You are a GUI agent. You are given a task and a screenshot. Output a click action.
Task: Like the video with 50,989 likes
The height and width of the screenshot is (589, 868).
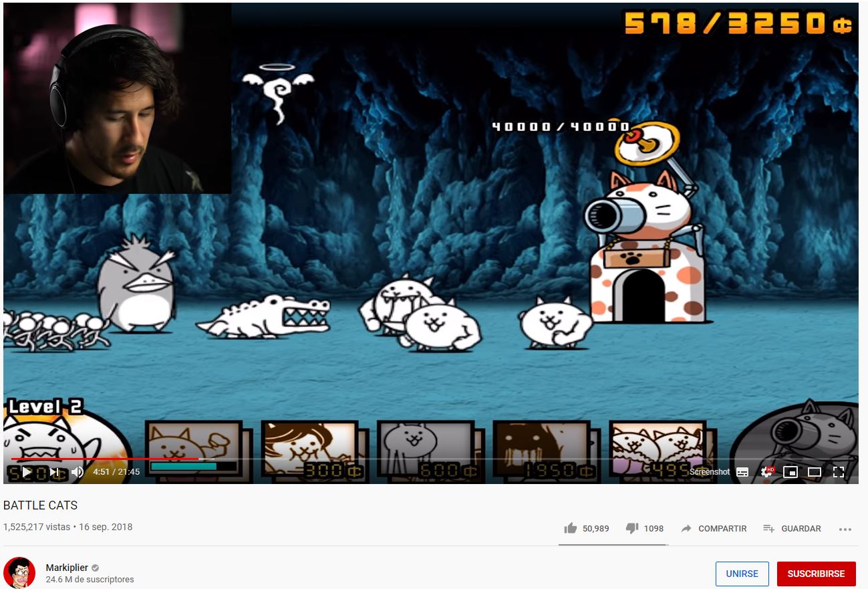586,528
